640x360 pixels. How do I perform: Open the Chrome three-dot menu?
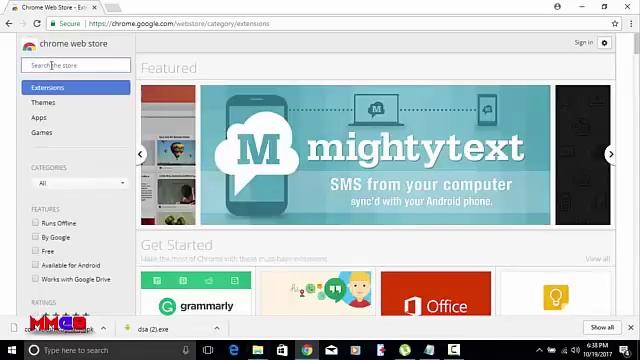631,24
